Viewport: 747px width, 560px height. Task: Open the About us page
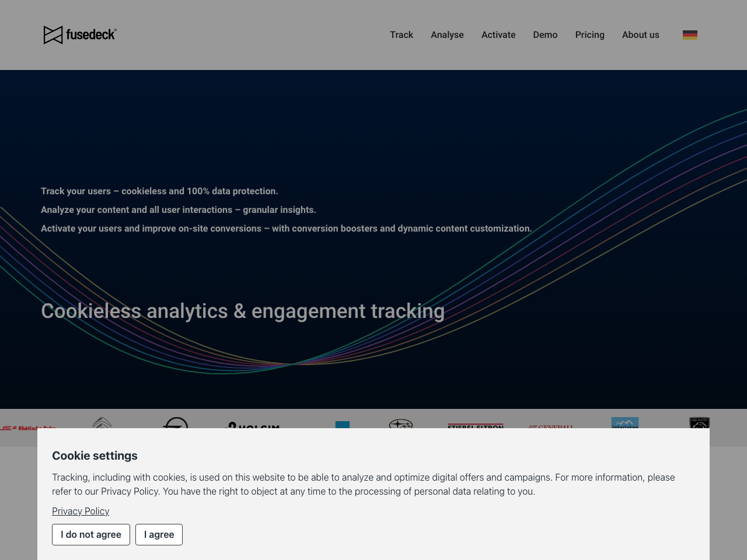641,34
